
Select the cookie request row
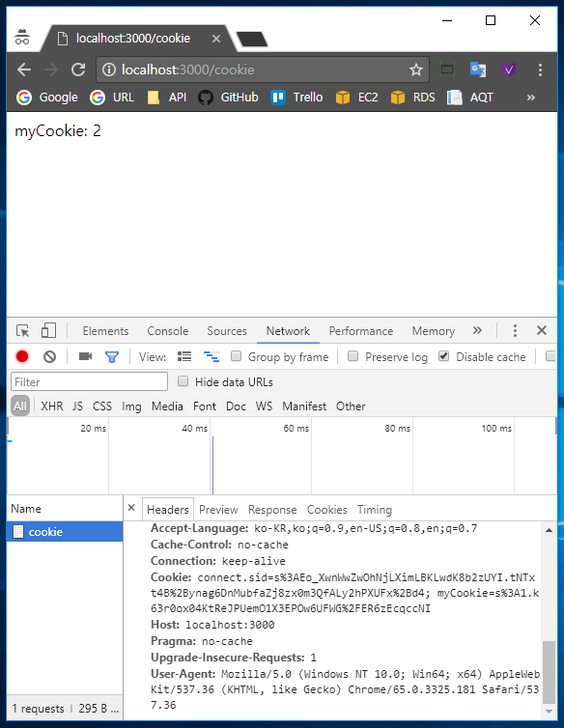(65, 532)
